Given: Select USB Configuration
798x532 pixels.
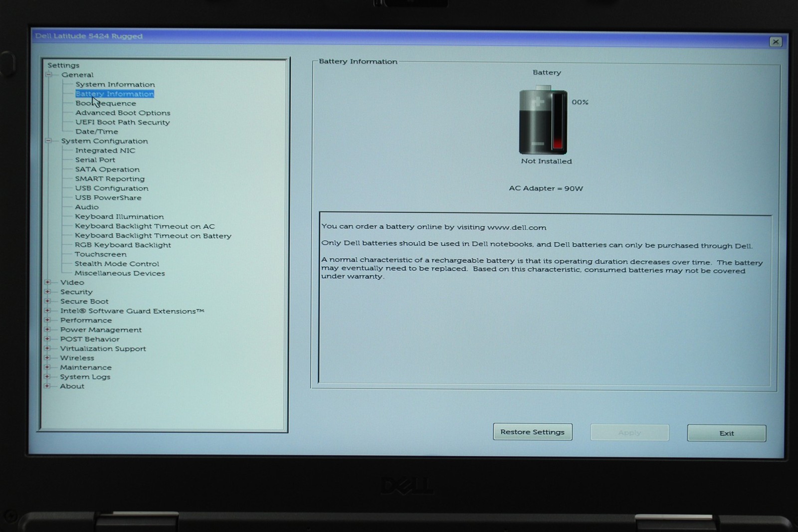Looking at the screenshot, I should [112, 188].
